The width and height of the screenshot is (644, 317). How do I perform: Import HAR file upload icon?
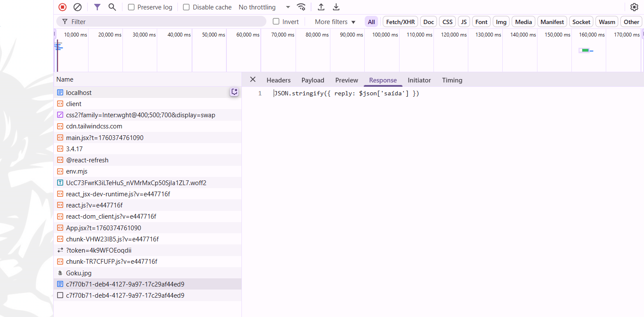[321, 7]
